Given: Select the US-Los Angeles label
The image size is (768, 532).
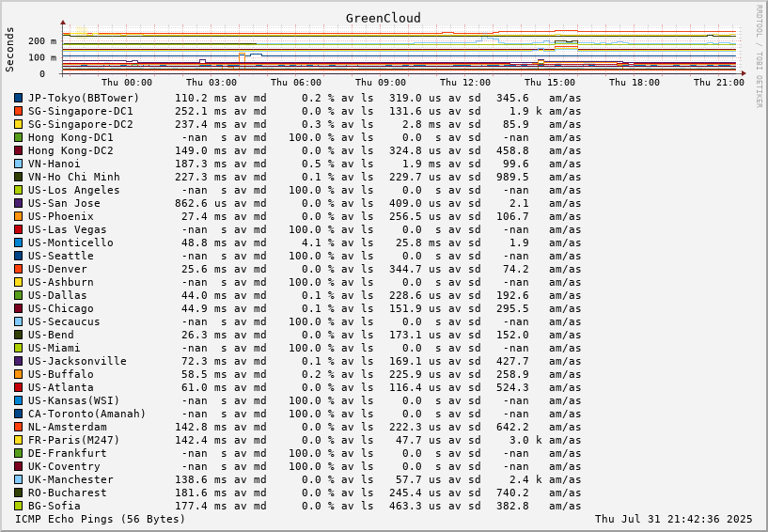Looking at the screenshot, I should pos(74,190).
